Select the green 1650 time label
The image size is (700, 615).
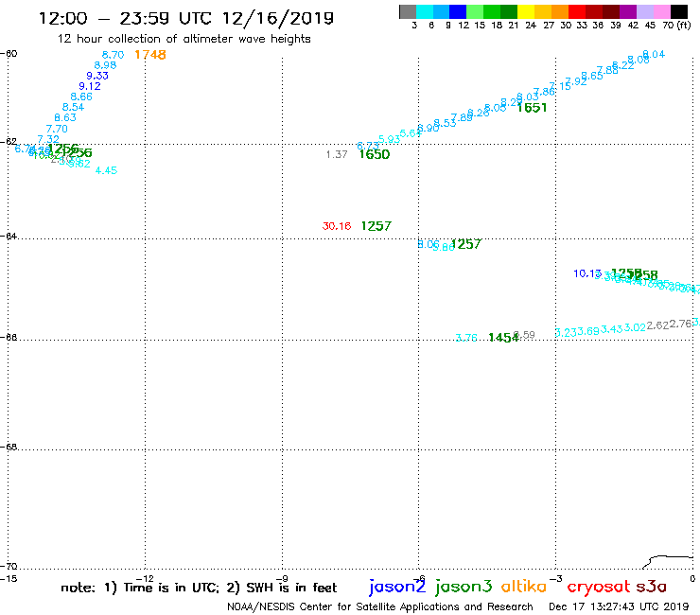click(x=374, y=154)
